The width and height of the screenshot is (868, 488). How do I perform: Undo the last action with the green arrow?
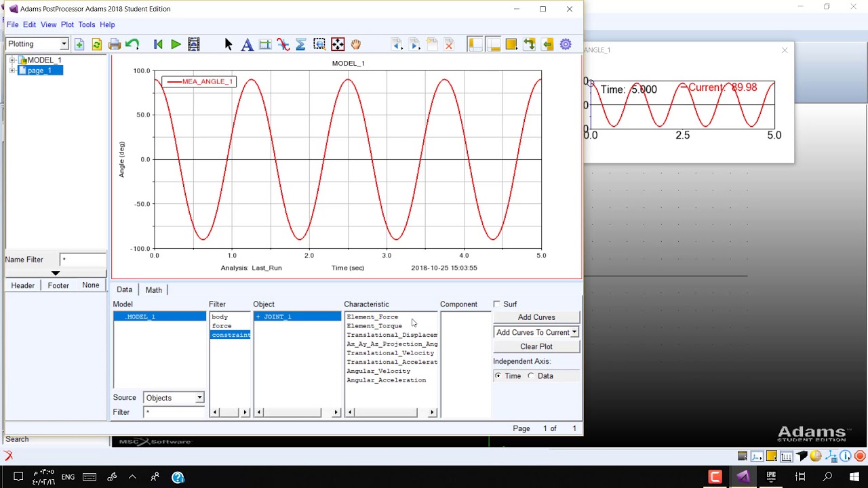point(132,44)
